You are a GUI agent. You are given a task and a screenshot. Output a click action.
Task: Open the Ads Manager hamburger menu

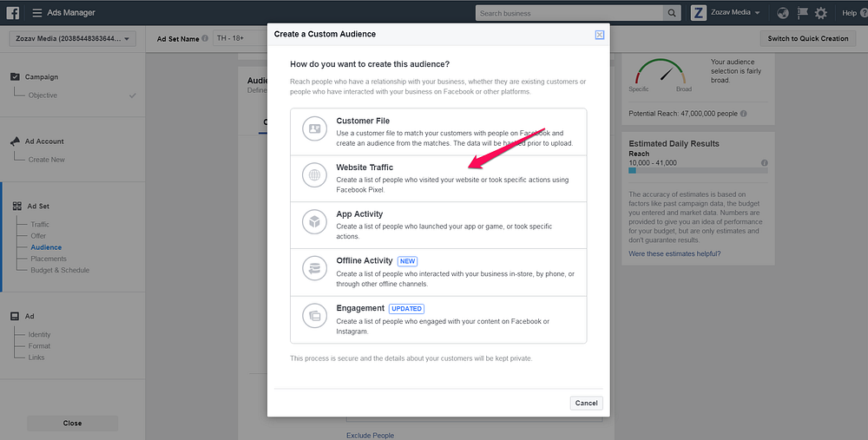click(x=36, y=13)
